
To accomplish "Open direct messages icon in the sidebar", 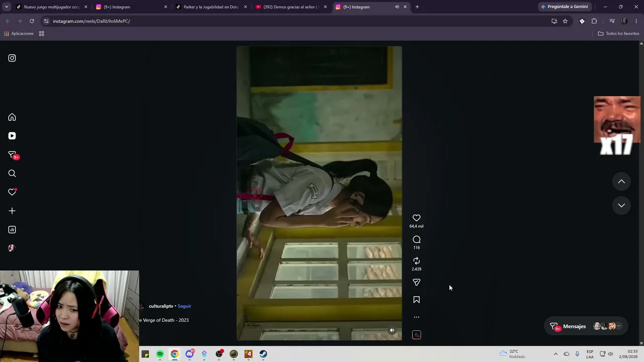I will tap(13, 155).
